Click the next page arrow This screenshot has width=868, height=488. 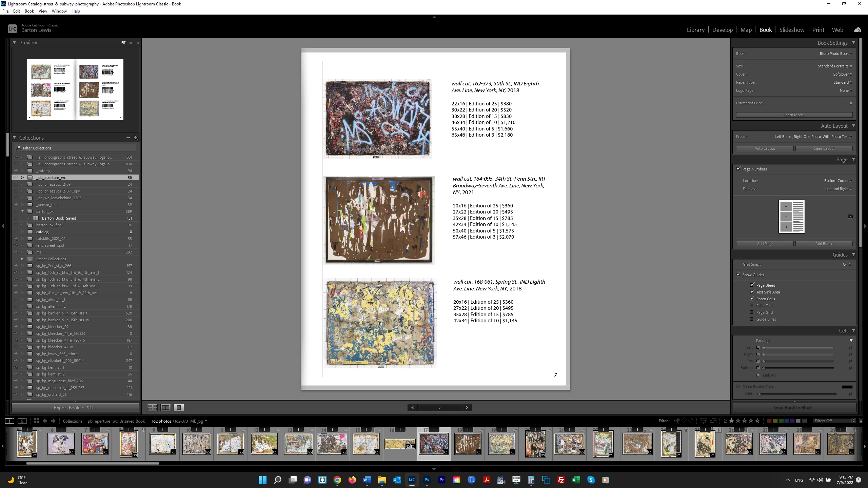467,407
